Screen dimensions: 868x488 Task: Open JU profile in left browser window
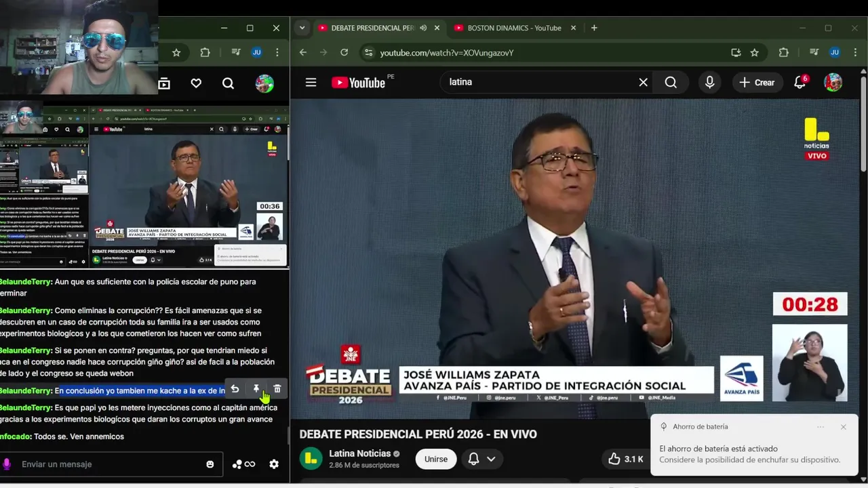pos(256,52)
